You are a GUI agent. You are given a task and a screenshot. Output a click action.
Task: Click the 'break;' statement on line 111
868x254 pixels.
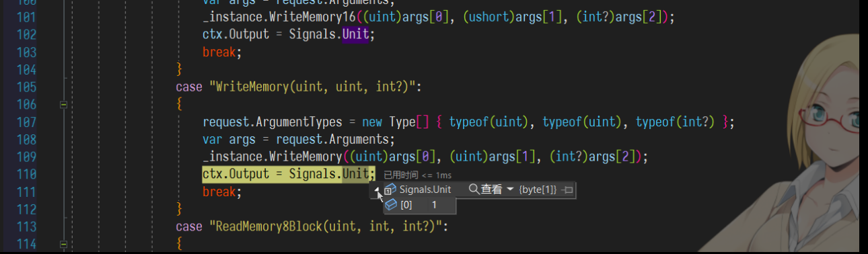click(x=222, y=192)
